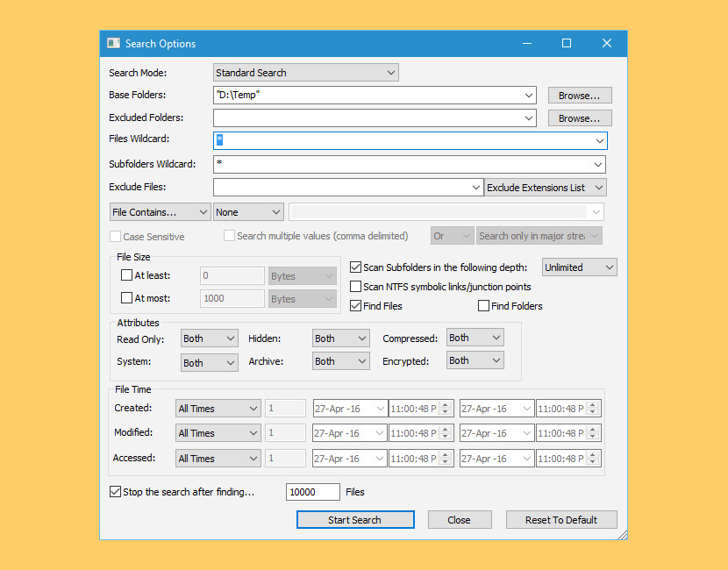Image resolution: width=728 pixels, height=570 pixels.
Task: Enable Scan NTFS symbolic links/junction points
Action: 355,287
